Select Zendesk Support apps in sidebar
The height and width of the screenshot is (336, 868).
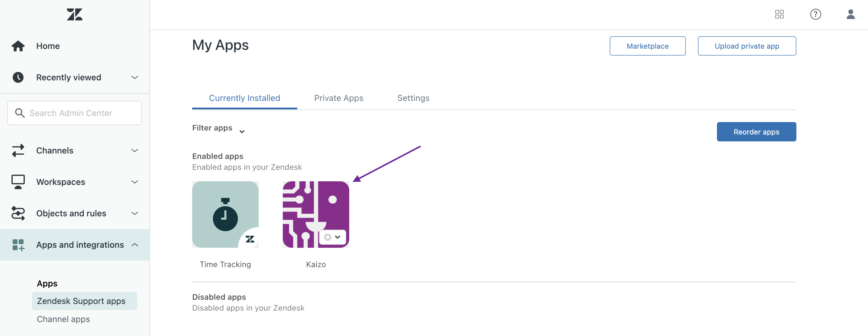click(x=85, y=301)
